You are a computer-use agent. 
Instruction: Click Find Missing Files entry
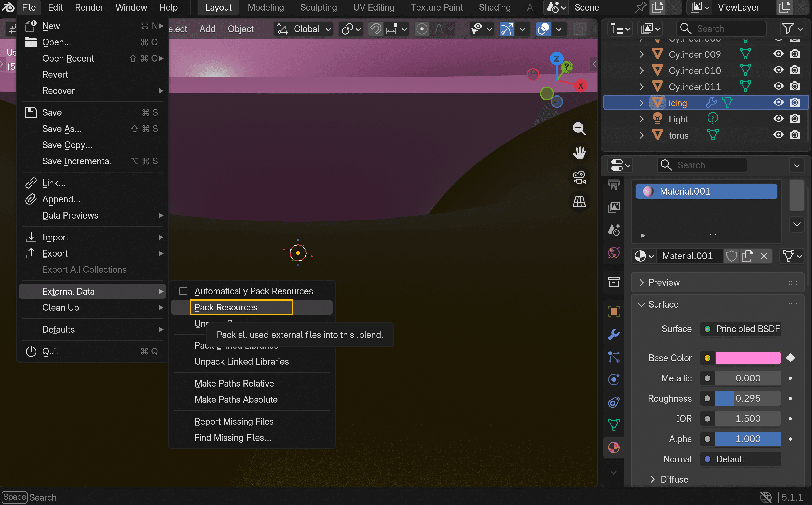click(233, 438)
